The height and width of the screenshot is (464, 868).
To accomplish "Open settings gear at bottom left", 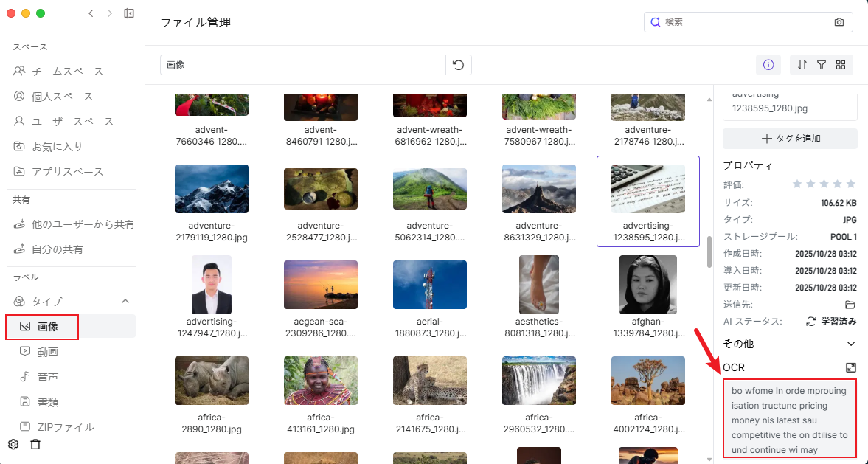I will click(13, 444).
